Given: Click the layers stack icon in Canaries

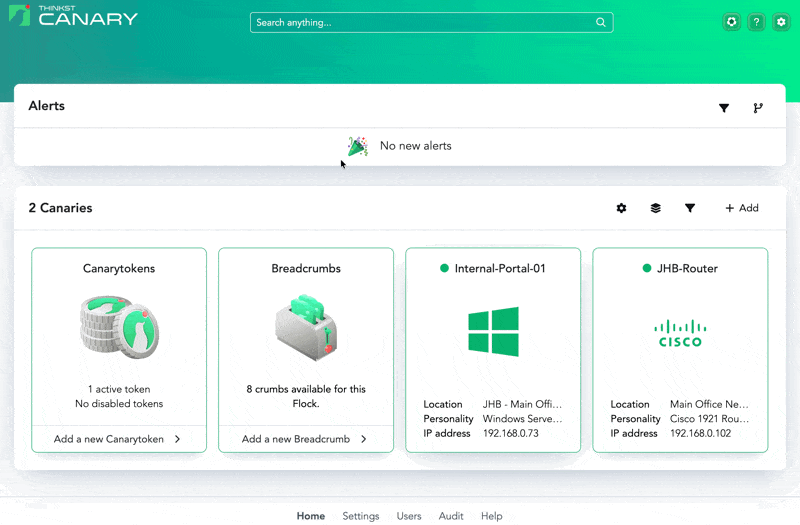Looking at the screenshot, I should [656, 208].
